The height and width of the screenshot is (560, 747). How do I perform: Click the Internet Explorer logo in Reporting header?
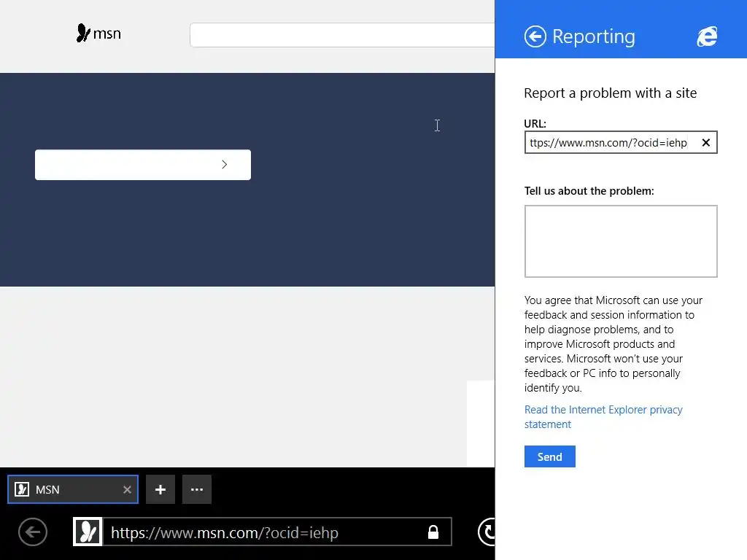tap(708, 36)
